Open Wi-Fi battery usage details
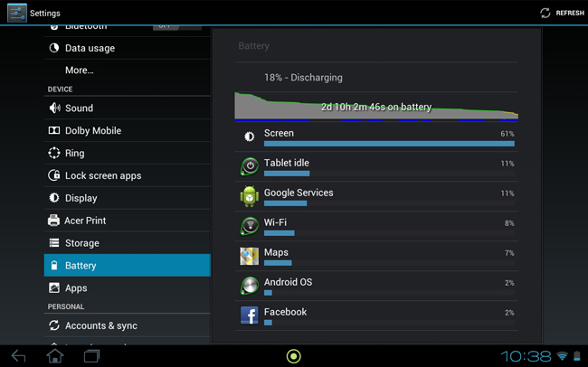588x367 pixels. (376, 226)
